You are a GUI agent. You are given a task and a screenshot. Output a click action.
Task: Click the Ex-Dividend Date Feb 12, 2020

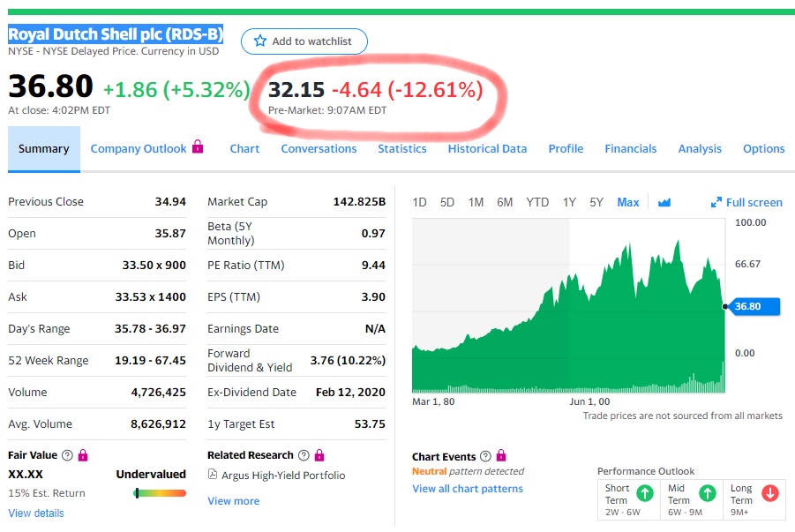[x=350, y=392]
